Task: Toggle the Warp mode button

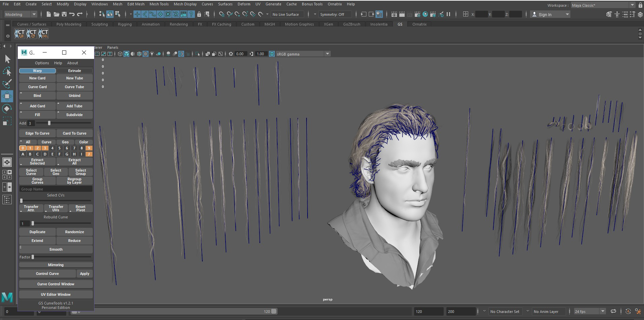Action: tap(37, 71)
